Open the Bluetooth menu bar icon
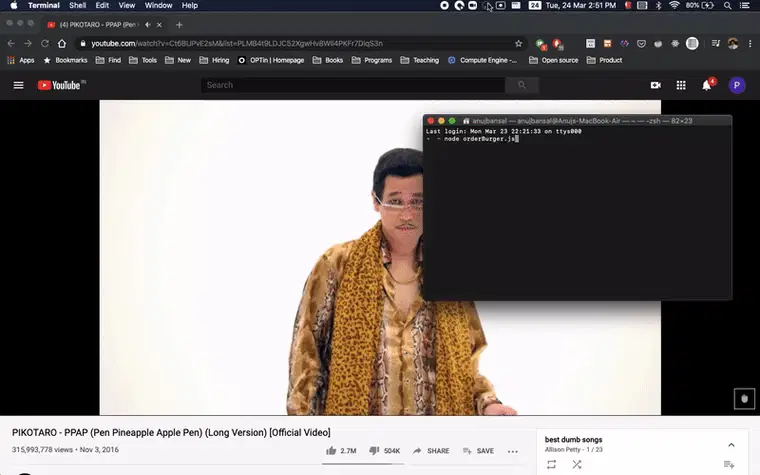Image resolution: width=760 pixels, height=475 pixels. [x=658, y=5]
